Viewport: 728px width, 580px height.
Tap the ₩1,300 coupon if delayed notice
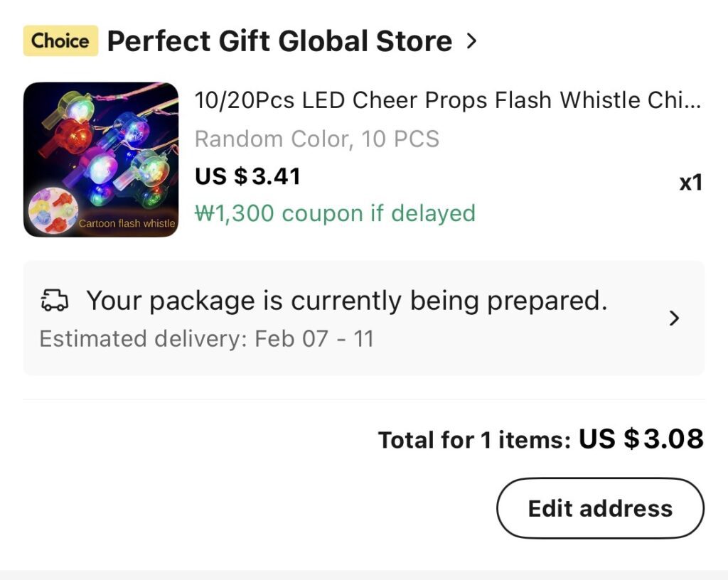click(335, 213)
